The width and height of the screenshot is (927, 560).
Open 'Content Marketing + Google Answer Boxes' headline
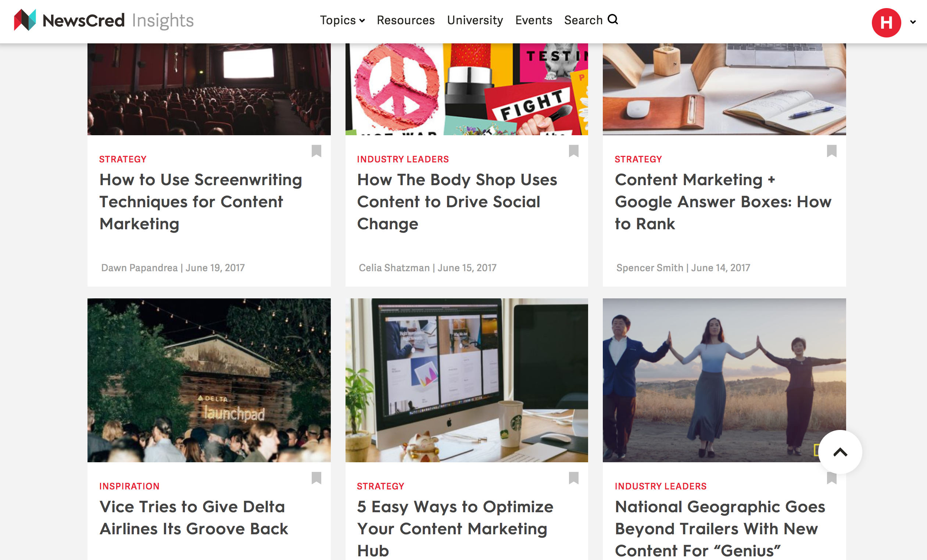723,202
